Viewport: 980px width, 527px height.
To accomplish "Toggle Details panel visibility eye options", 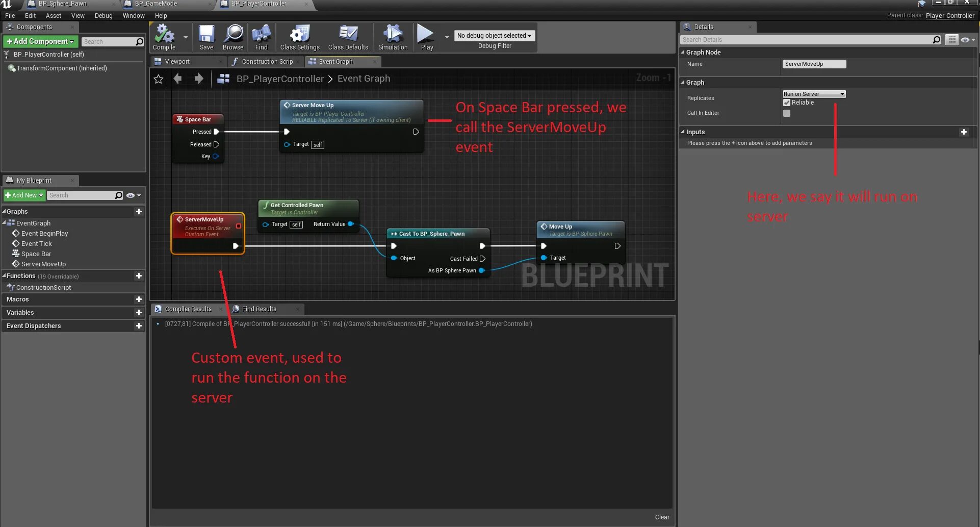I will 967,40.
